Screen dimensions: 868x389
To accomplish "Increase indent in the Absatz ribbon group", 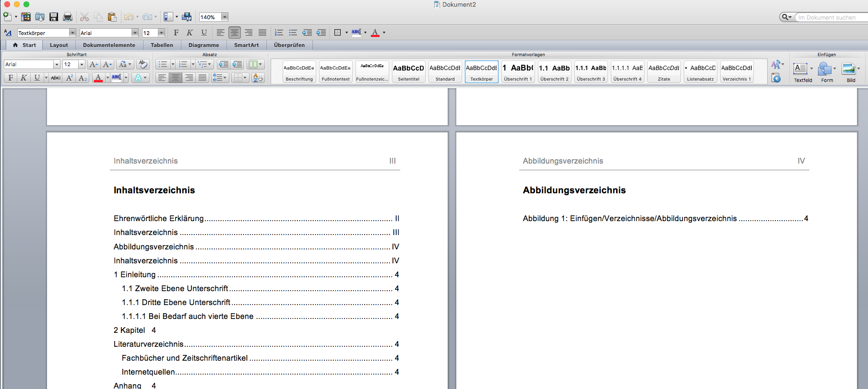I will coord(237,64).
